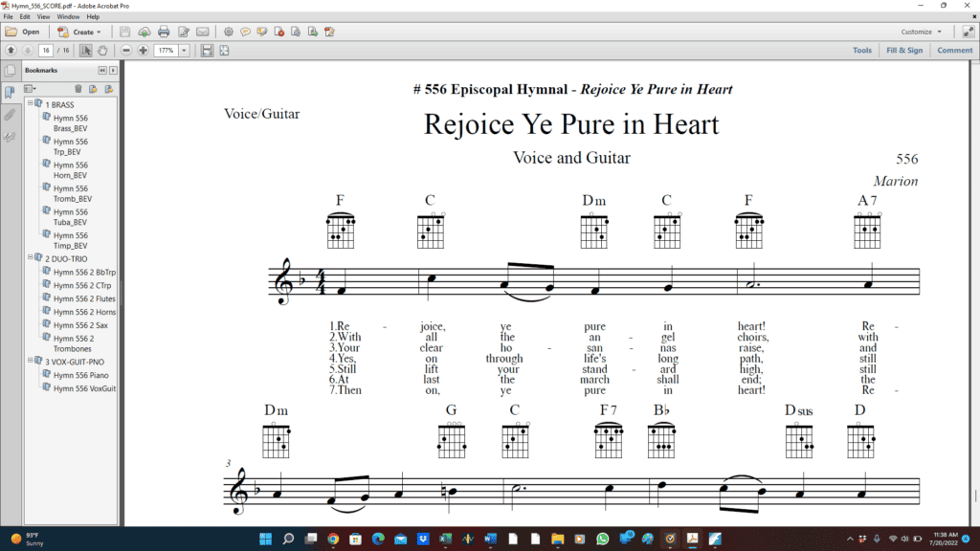
Task: Open the Tools pane
Action: (x=862, y=50)
